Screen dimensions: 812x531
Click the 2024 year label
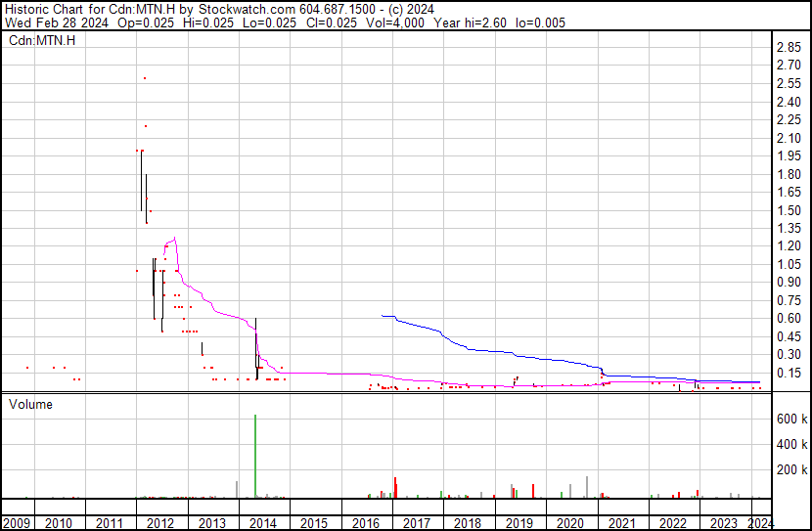760,523
